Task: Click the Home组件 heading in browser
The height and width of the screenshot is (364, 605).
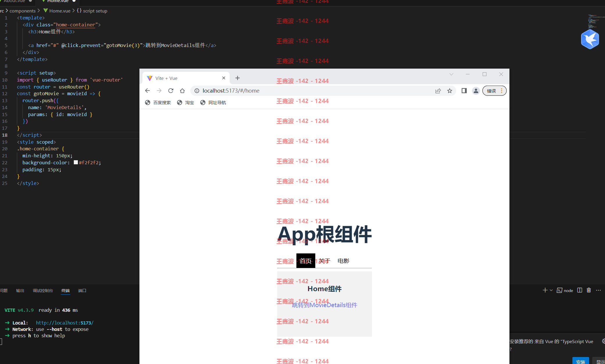Action: coord(325,289)
